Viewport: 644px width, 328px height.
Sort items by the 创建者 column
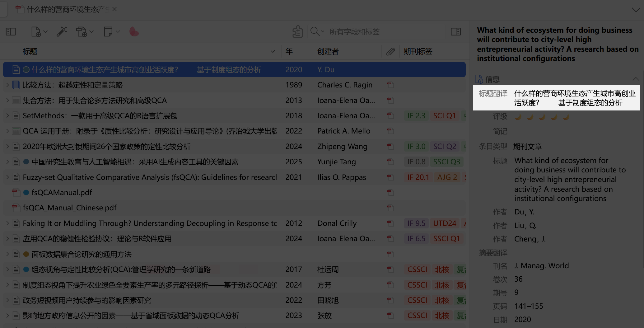[328, 51]
